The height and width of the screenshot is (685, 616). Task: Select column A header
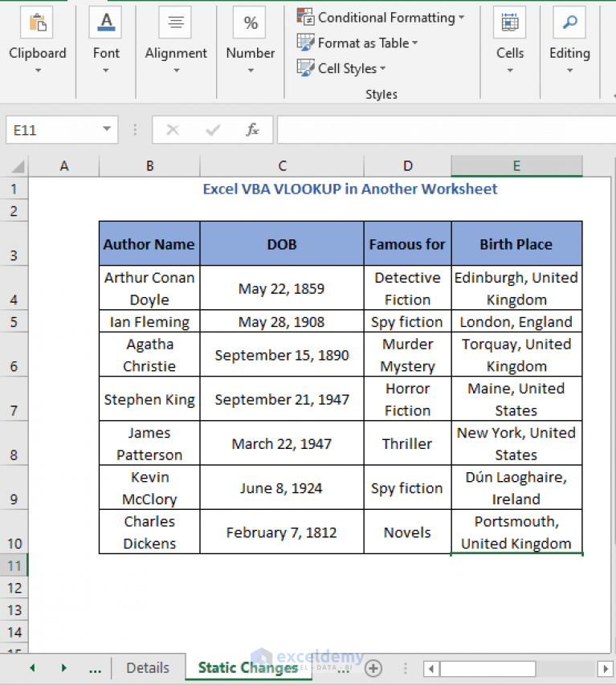click(x=64, y=166)
